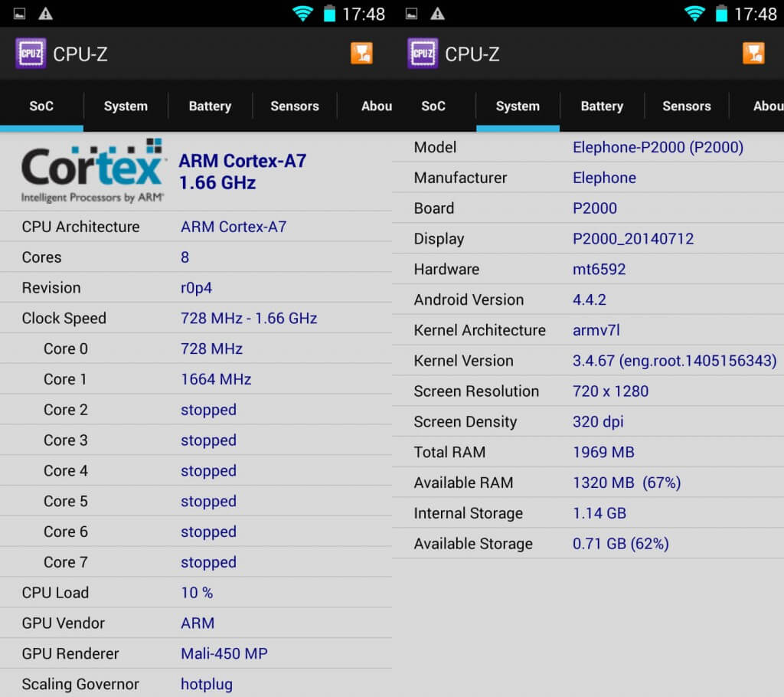Tap the 17:48 clock in right status bar
784x697 pixels.
coord(756,14)
